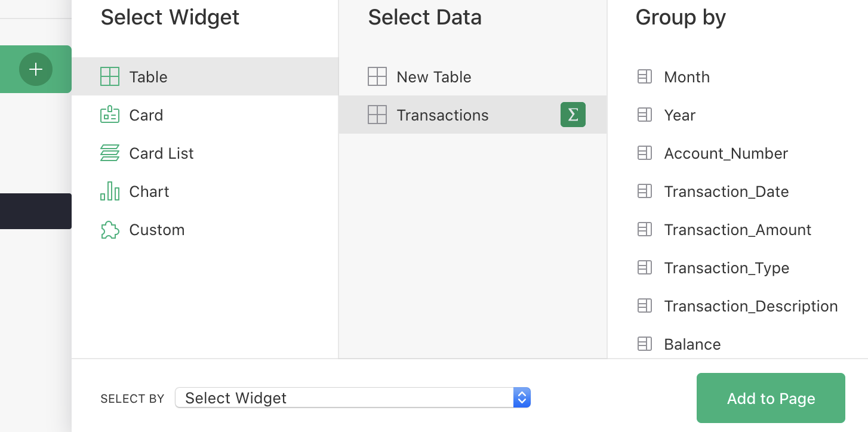Choose Account_Number as group field
868x432 pixels.
click(x=726, y=153)
